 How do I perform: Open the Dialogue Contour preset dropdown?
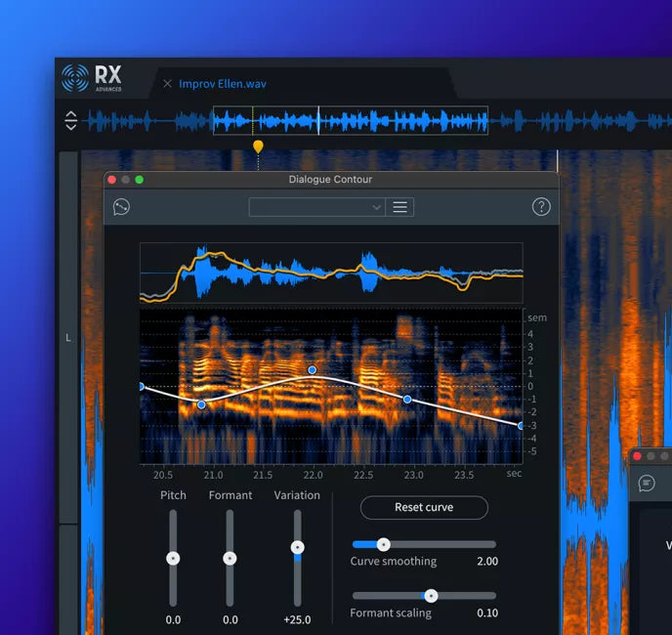pyautogui.click(x=317, y=207)
